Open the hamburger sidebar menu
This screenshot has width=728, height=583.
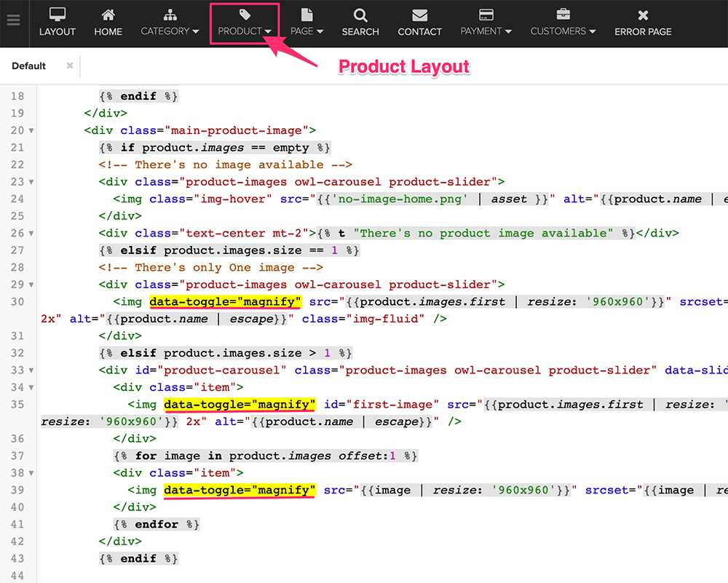13,20
